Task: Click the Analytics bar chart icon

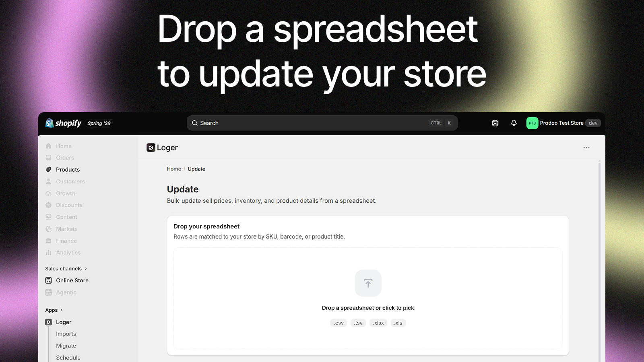Action: 49,253
